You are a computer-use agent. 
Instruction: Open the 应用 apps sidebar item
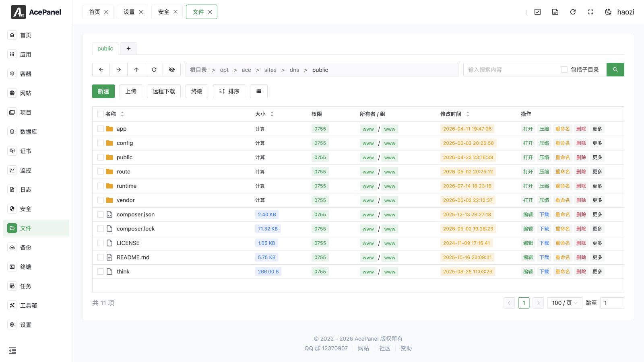(x=36, y=54)
